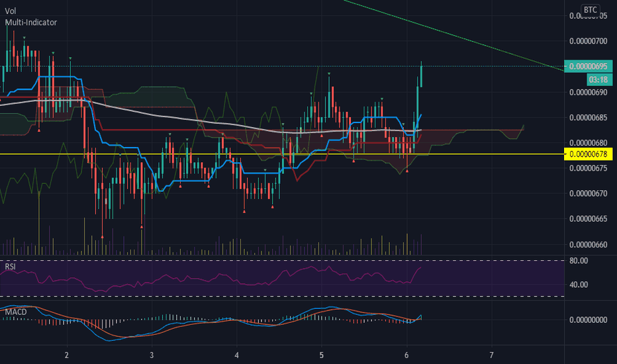Click the BTC currency button
Image resolution: width=617 pixels, height=364 pixels.
(x=591, y=10)
